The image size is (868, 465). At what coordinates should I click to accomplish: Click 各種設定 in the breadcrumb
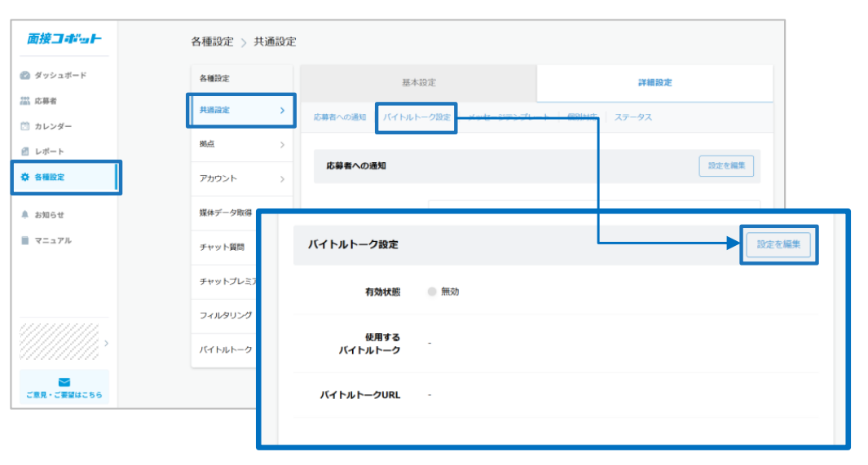coord(213,42)
